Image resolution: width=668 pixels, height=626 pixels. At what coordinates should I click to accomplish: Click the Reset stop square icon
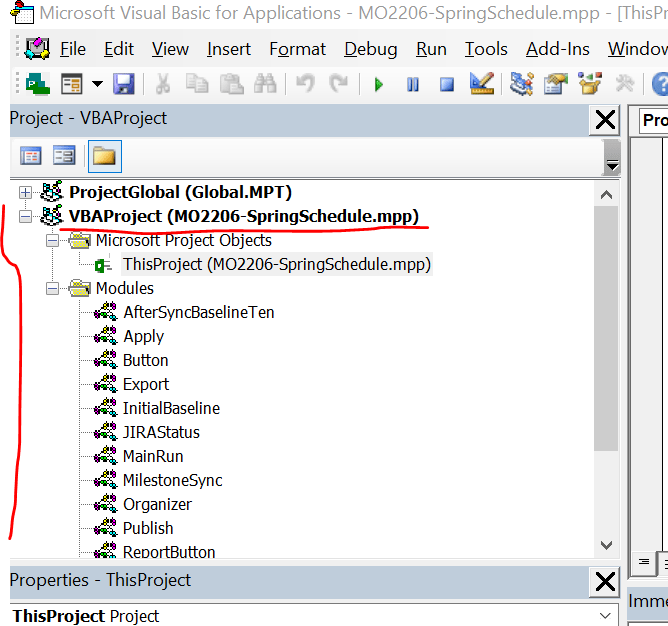click(447, 84)
